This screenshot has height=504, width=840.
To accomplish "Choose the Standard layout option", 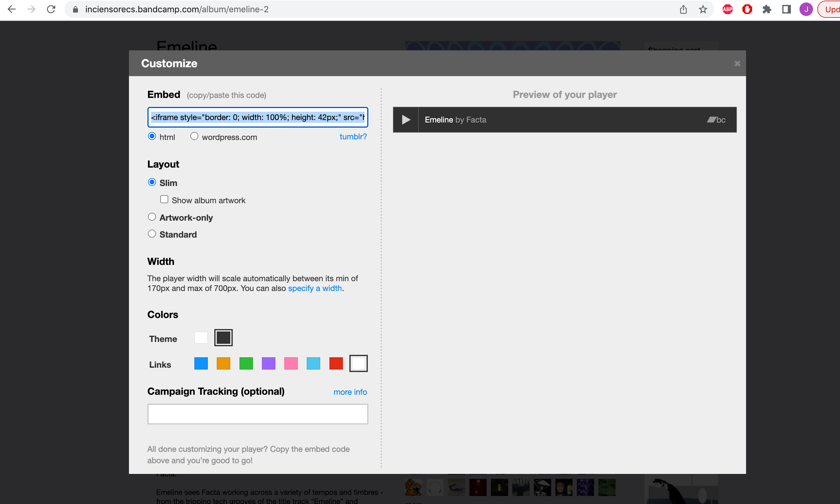I will point(152,234).
